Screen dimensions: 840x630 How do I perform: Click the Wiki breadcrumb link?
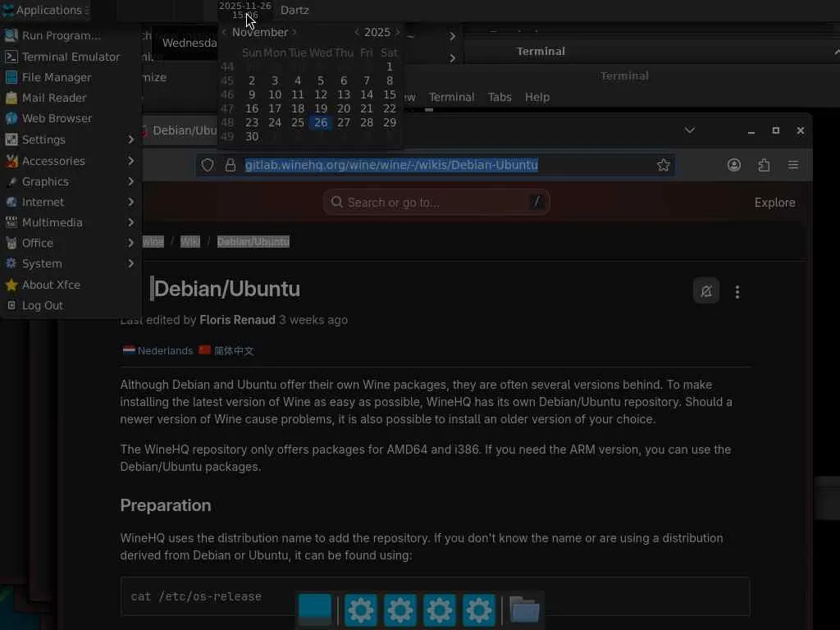[190, 242]
